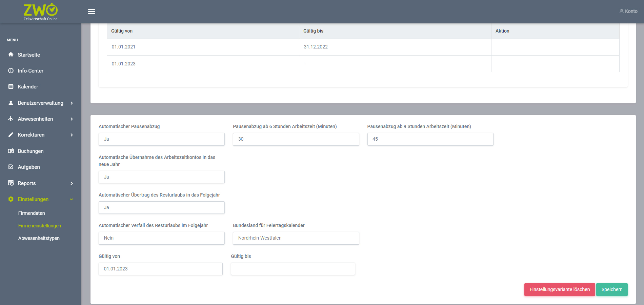
Task: Open Abwesenheitstypen submenu item
Action: coord(39,238)
